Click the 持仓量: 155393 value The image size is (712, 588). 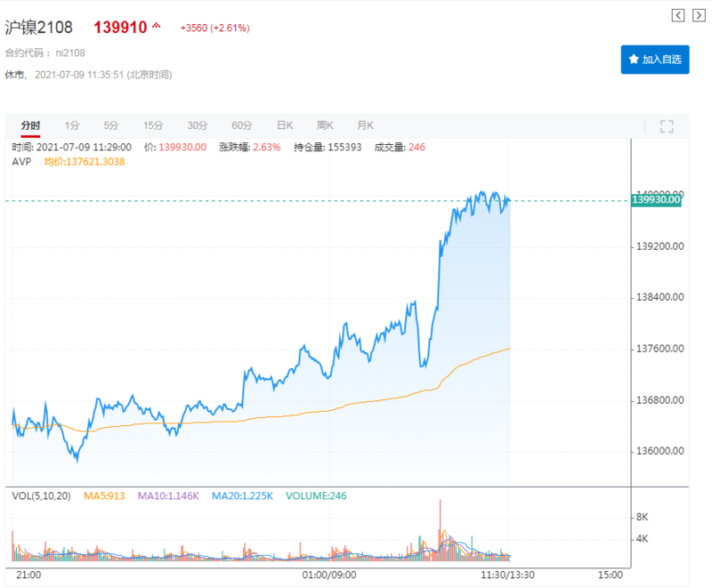(x=328, y=148)
